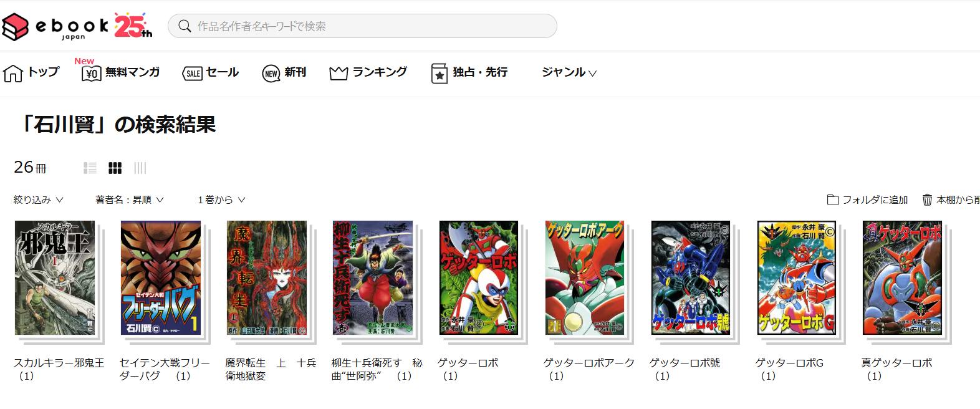
Task: Expand the ジャンル menu
Action: [x=569, y=72]
